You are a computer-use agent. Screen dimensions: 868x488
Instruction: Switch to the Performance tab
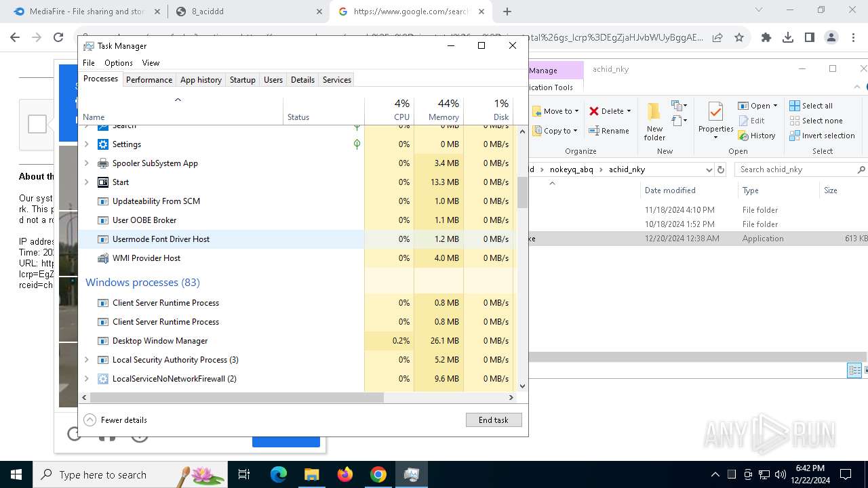[149, 80]
